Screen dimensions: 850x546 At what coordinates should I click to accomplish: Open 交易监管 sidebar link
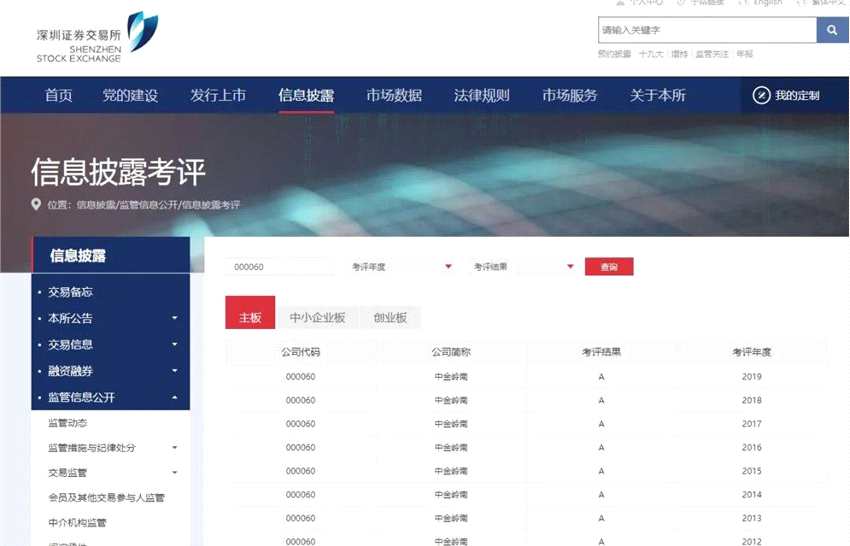(x=67, y=473)
